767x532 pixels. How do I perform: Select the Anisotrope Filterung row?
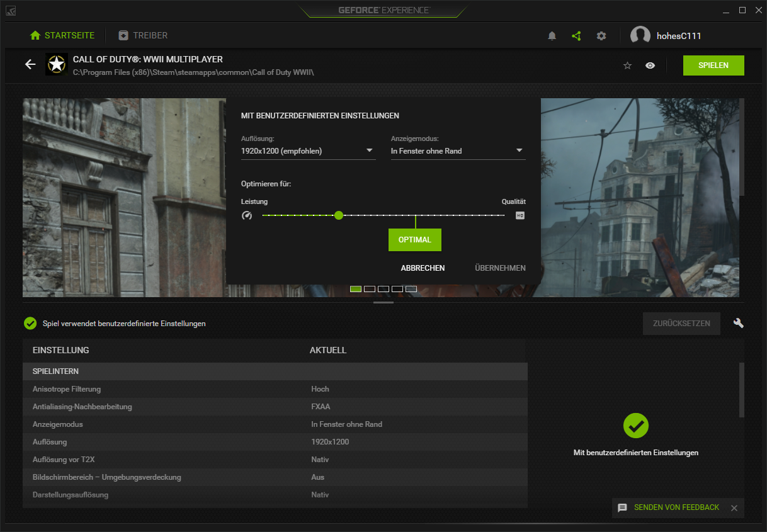[x=275, y=389]
